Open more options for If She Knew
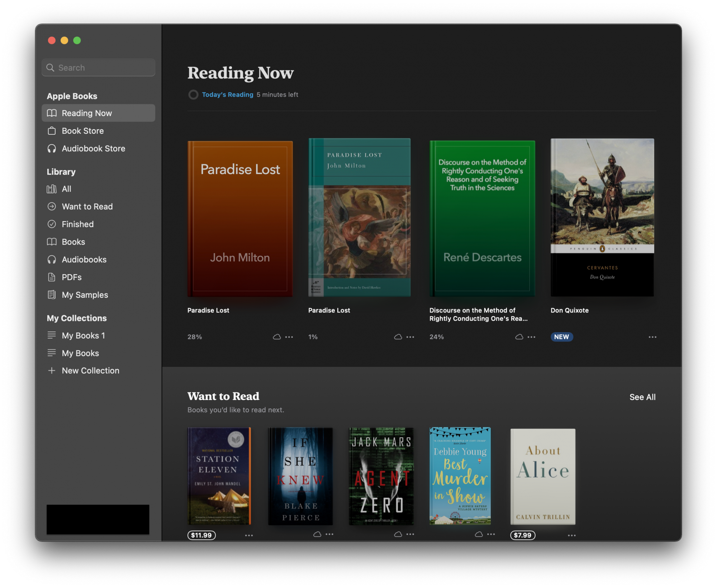717x588 pixels. pyautogui.click(x=329, y=534)
